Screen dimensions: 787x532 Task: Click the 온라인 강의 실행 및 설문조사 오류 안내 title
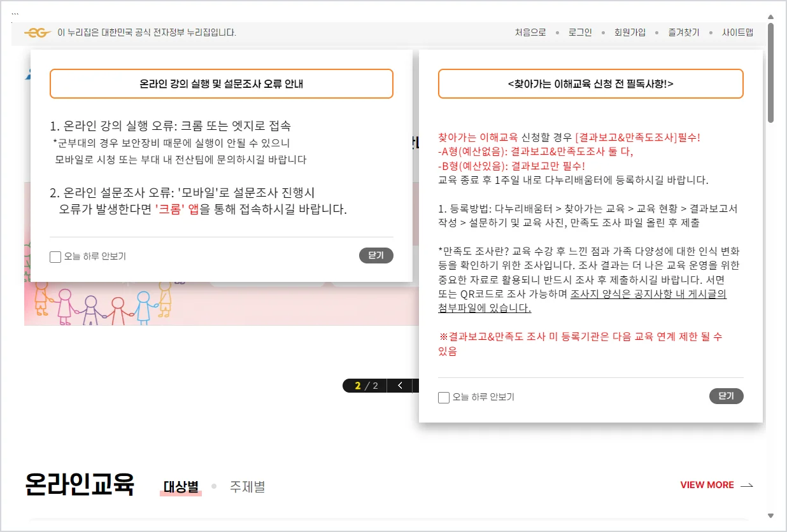point(222,83)
